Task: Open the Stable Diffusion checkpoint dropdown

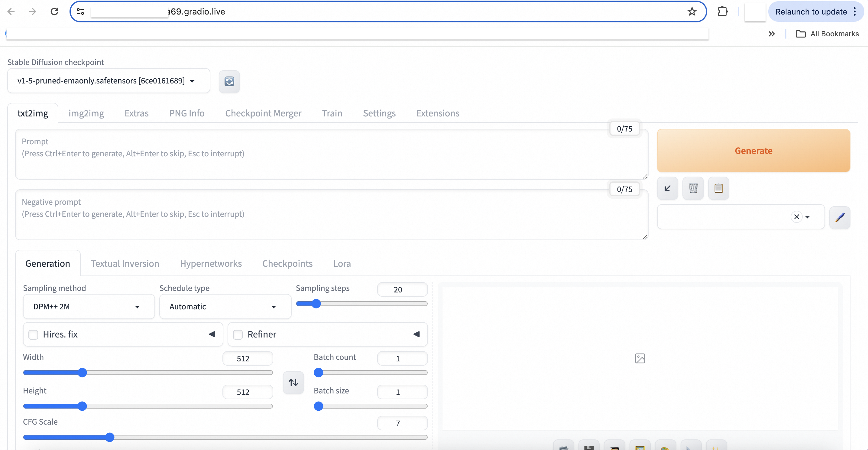Action: [108, 81]
